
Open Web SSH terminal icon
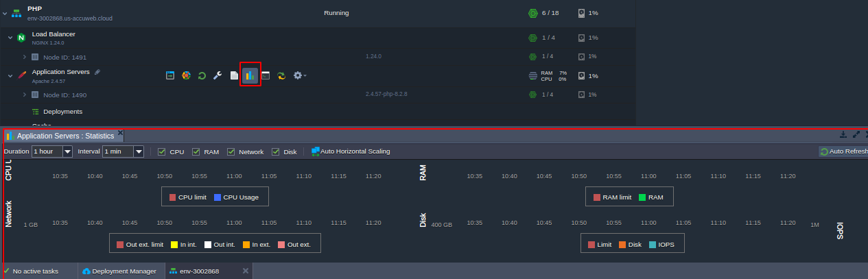coord(266,75)
